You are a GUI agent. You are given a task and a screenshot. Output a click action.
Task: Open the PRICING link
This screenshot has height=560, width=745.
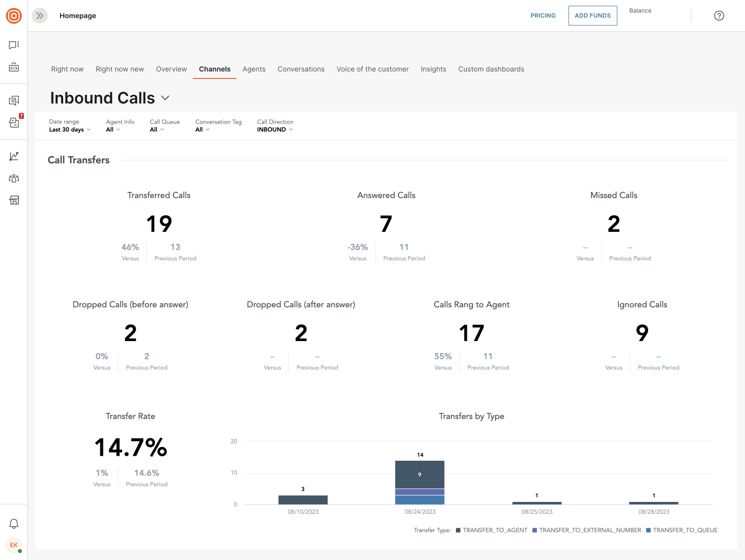point(543,15)
